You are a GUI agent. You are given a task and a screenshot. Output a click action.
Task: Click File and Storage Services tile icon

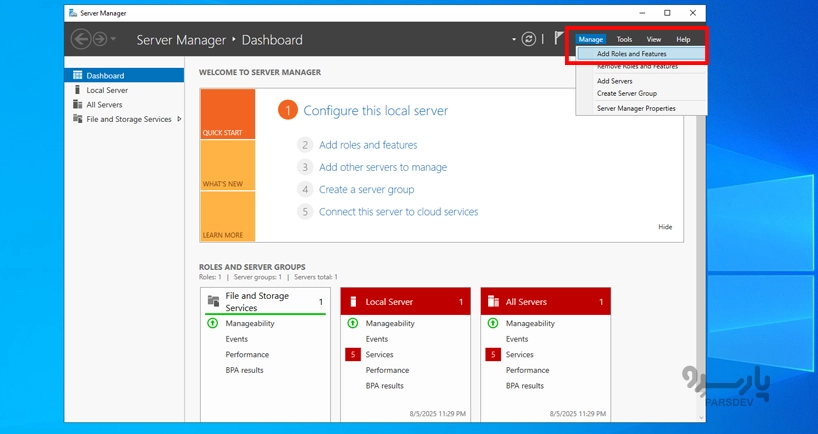pos(213,300)
